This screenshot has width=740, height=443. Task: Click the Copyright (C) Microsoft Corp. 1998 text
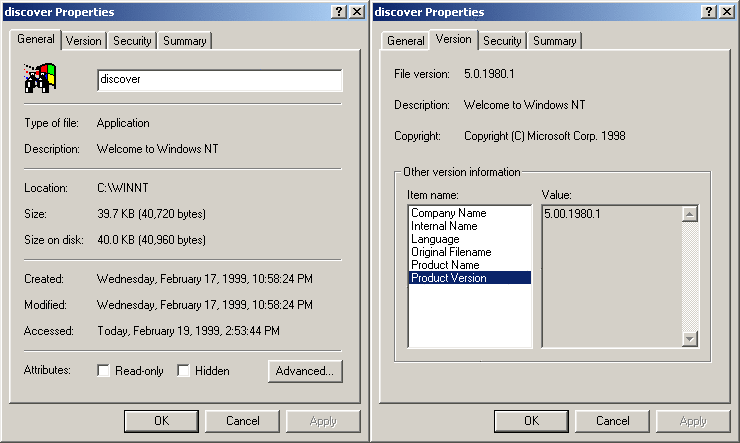coord(545,136)
